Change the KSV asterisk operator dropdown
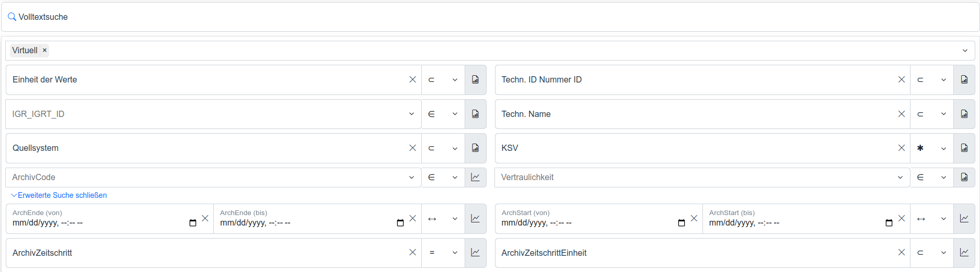980x272 pixels. [x=931, y=148]
